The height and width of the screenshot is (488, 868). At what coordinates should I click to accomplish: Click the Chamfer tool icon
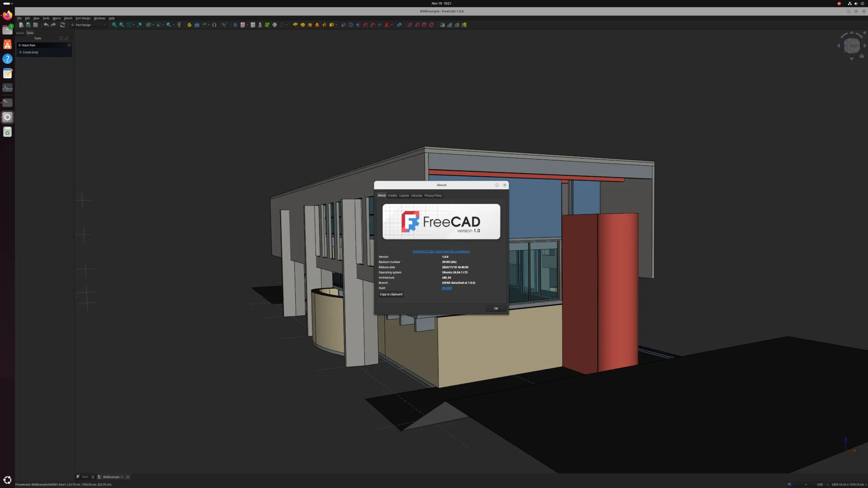(x=417, y=25)
